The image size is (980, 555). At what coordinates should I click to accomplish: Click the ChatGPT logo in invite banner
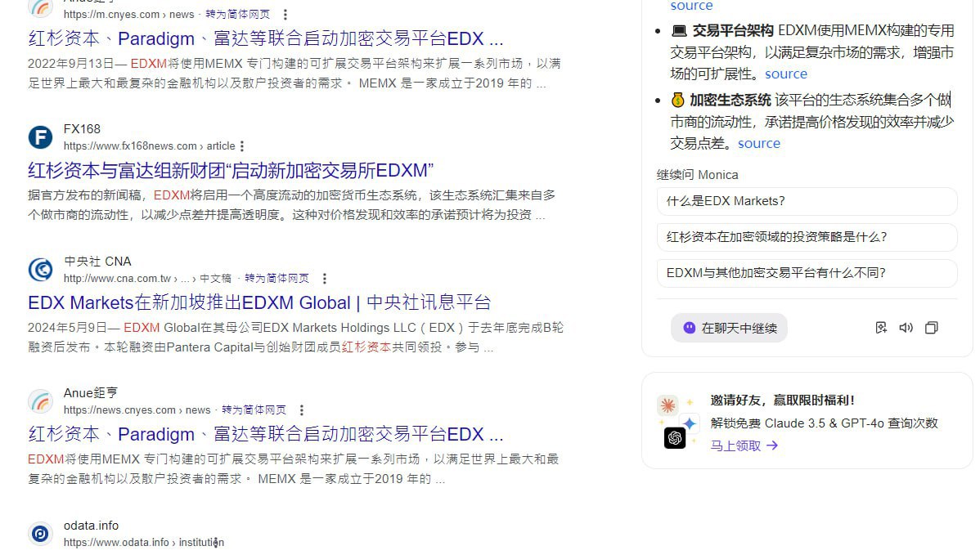(x=675, y=438)
